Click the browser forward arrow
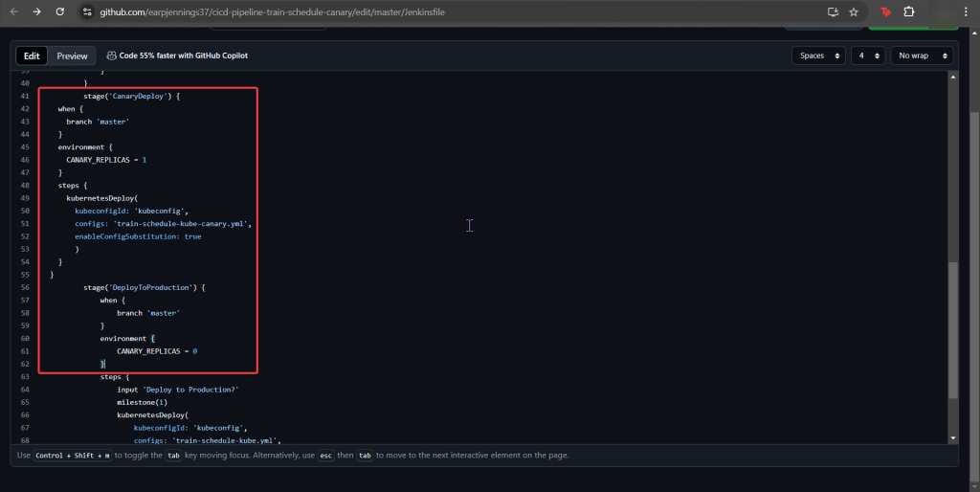 point(36,11)
